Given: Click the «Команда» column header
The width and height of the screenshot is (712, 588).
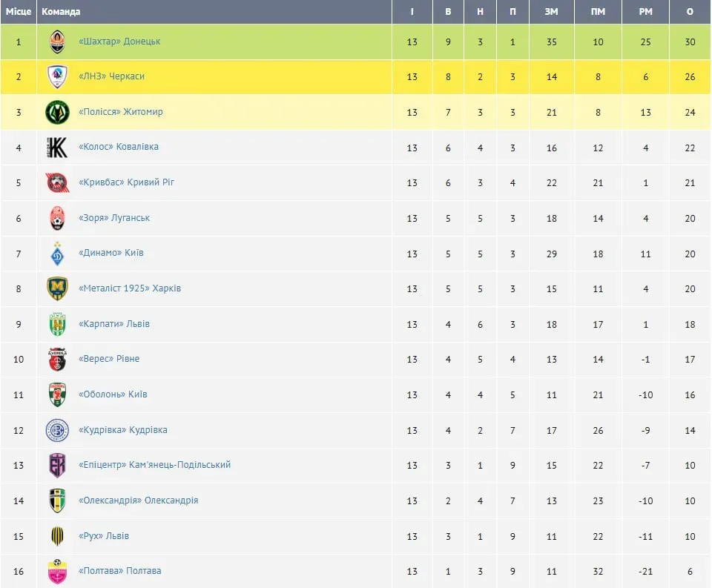Looking at the screenshot, I should coord(62,12).
